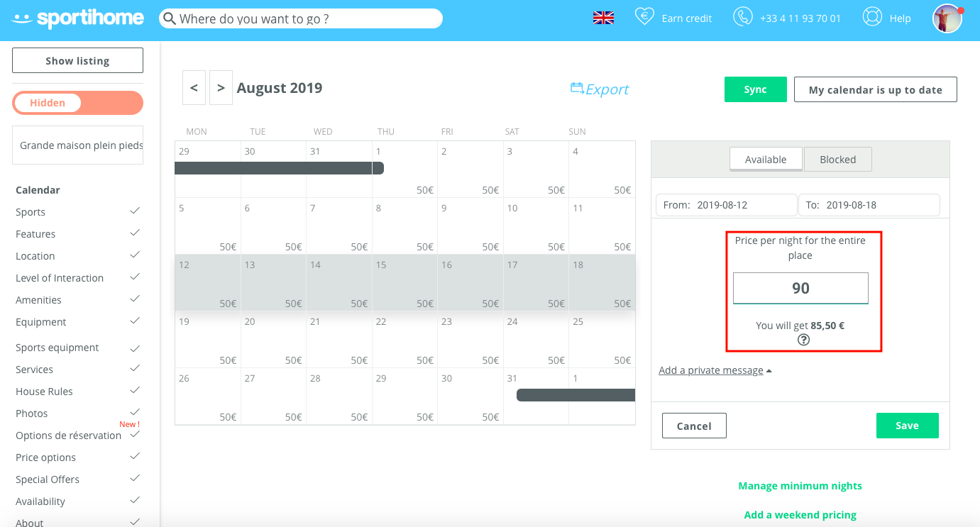980x527 pixels.
Task: Select August 9 calendar cell
Action: pyautogui.click(x=470, y=226)
